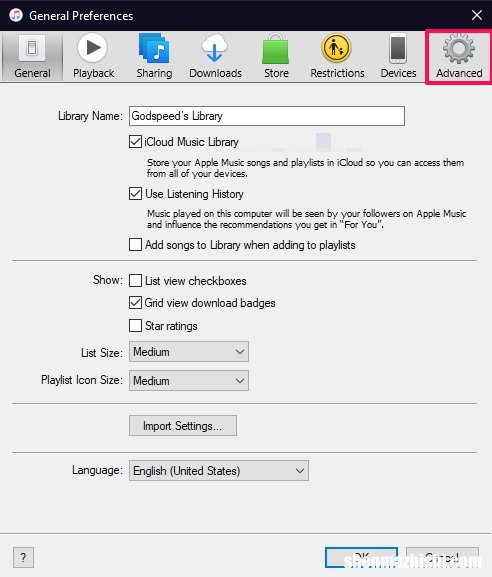Click the Import Settings button
This screenshot has height=577, width=492.
[183, 426]
